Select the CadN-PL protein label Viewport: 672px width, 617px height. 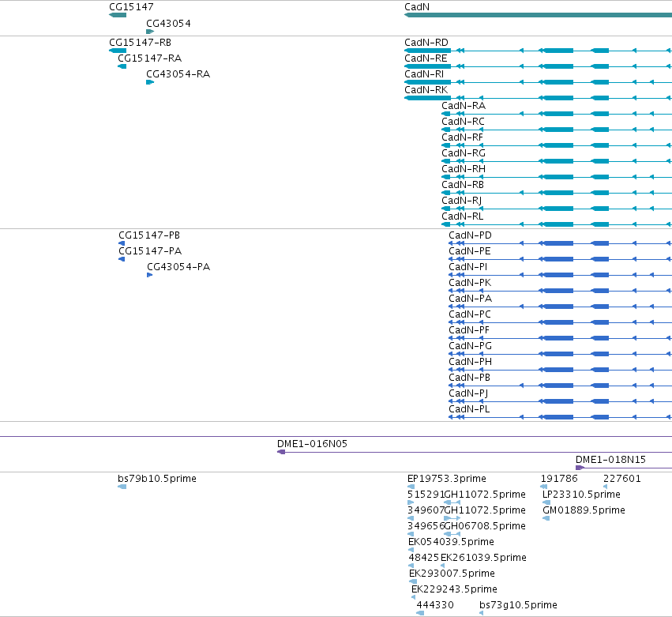[469, 410]
